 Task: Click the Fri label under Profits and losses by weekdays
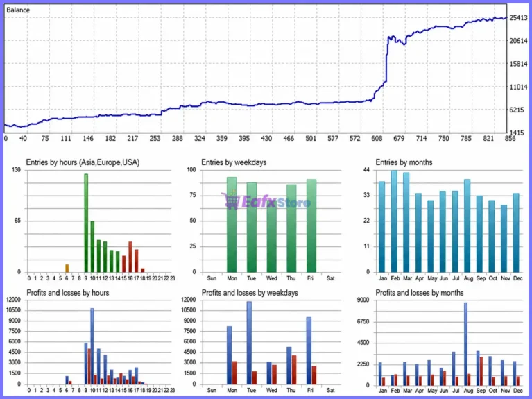coord(311,391)
